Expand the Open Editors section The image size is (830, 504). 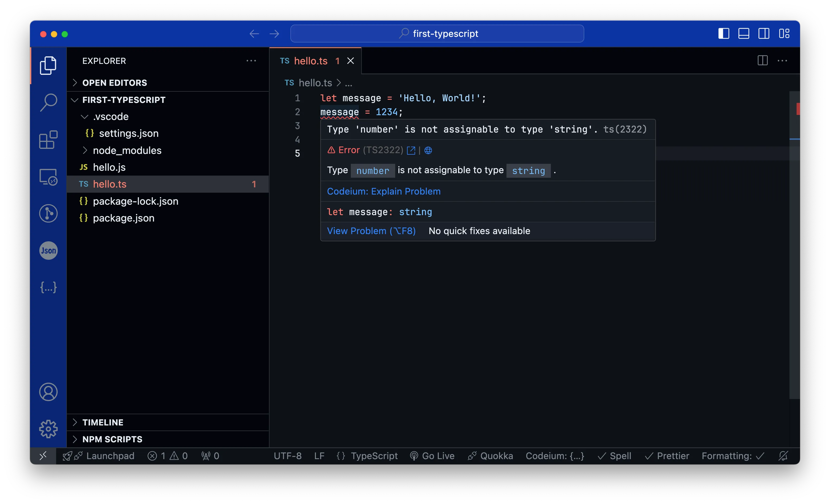168,83
